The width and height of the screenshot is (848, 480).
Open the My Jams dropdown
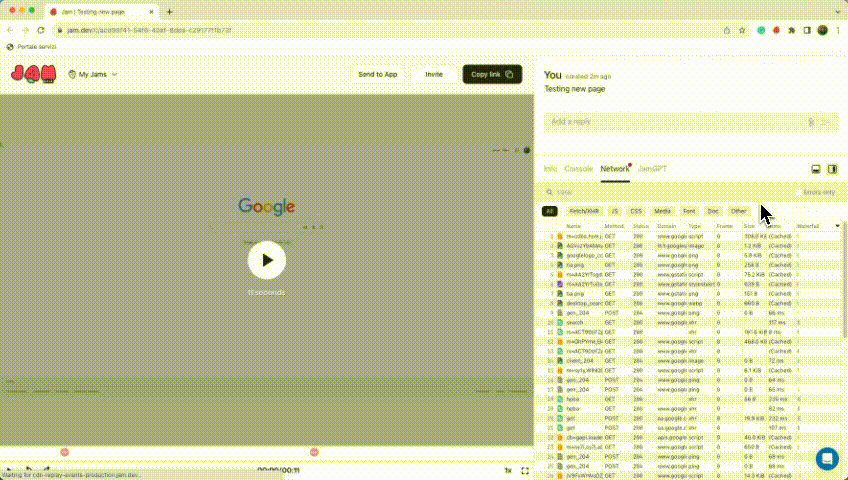92,74
